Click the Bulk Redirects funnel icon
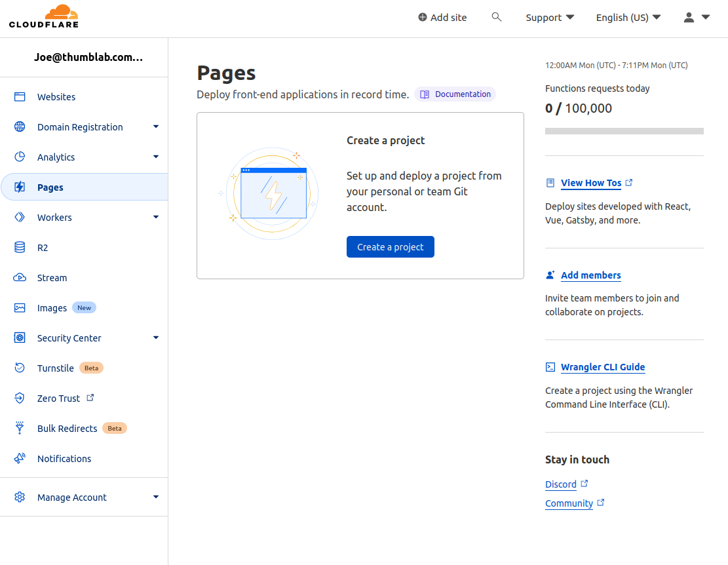The height and width of the screenshot is (565, 728). pos(20,428)
